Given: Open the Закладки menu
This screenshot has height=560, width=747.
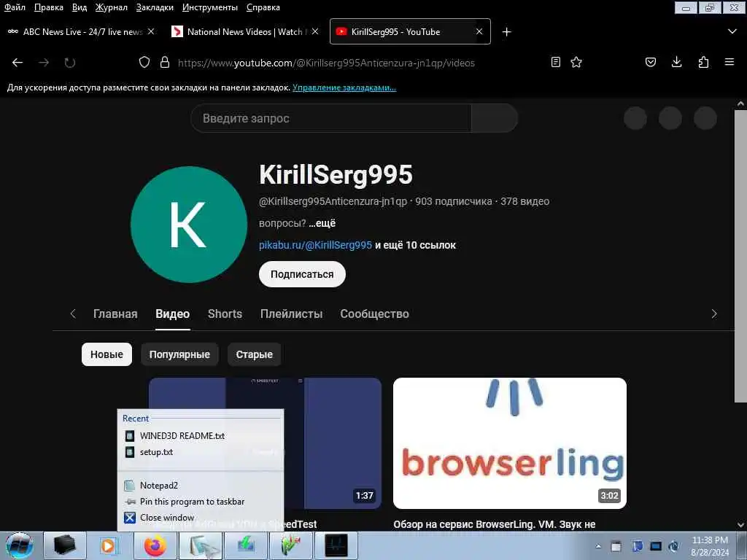Looking at the screenshot, I should pos(155,7).
